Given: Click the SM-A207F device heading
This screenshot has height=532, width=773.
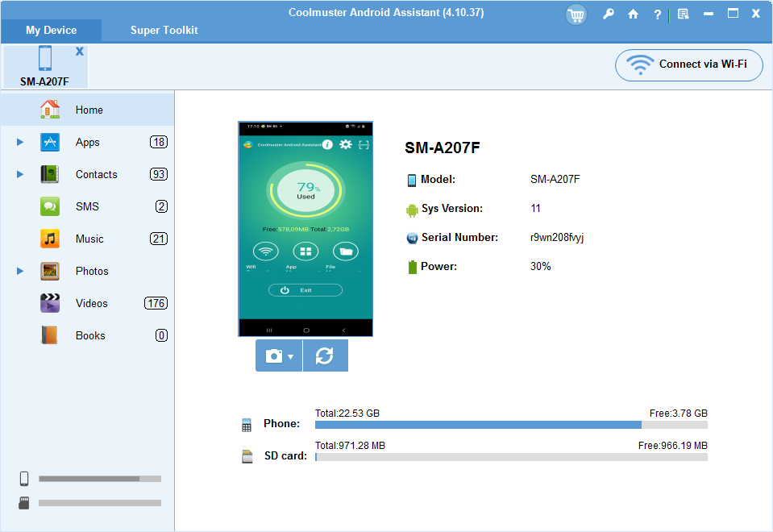Looking at the screenshot, I should 443,148.
